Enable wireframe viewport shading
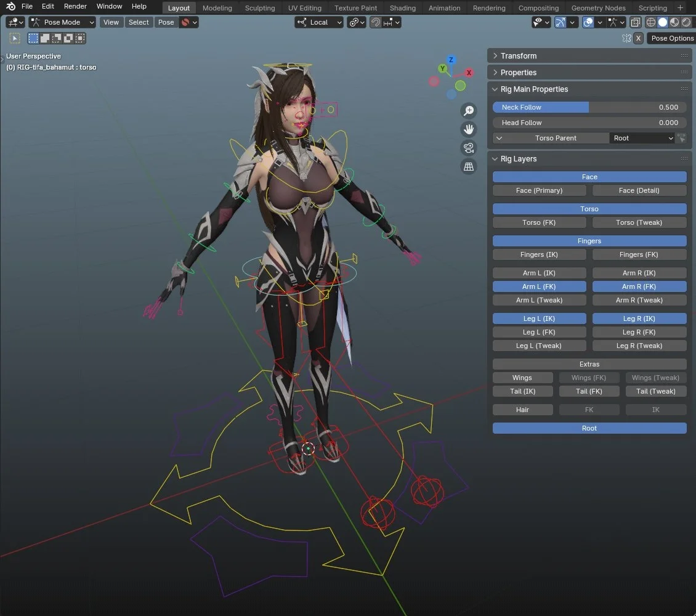Screen dimensions: 696x616 [651, 22]
